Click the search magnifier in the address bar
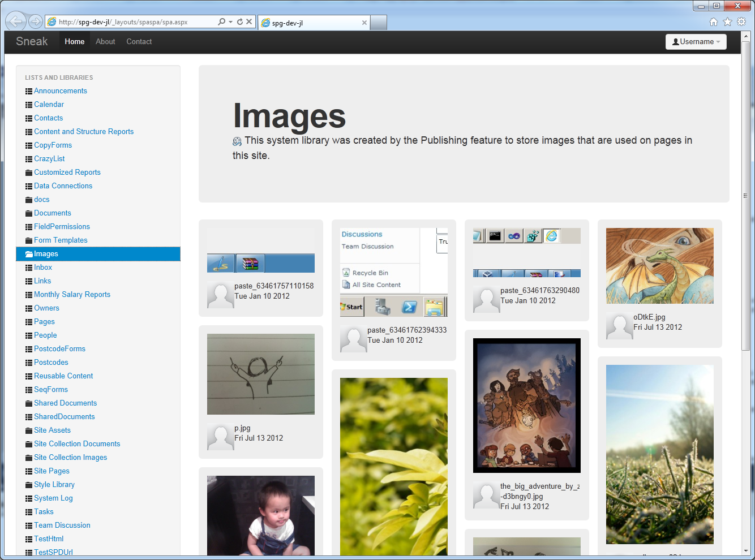Screen dimensions: 755x560 (221, 22)
